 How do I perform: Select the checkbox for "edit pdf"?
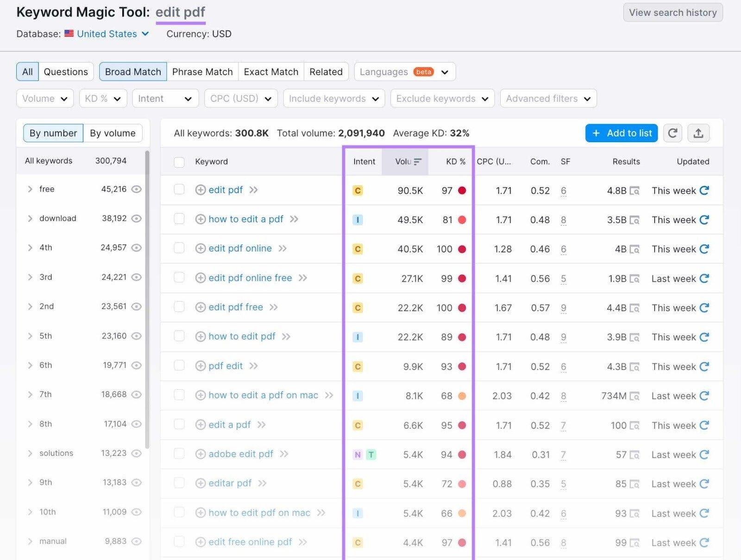pyautogui.click(x=179, y=190)
